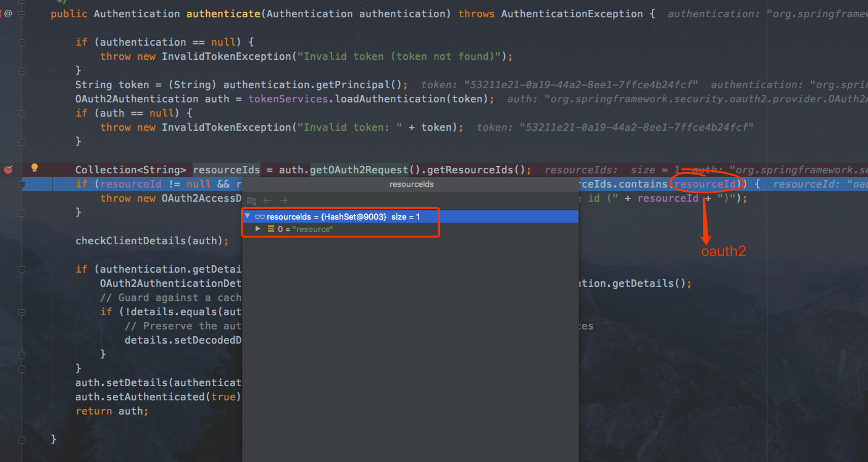Image resolution: width=868 pixels, height=462 pixels.
Task: Click the back arrow in resourceIds popup
Action: click(267, 200)
